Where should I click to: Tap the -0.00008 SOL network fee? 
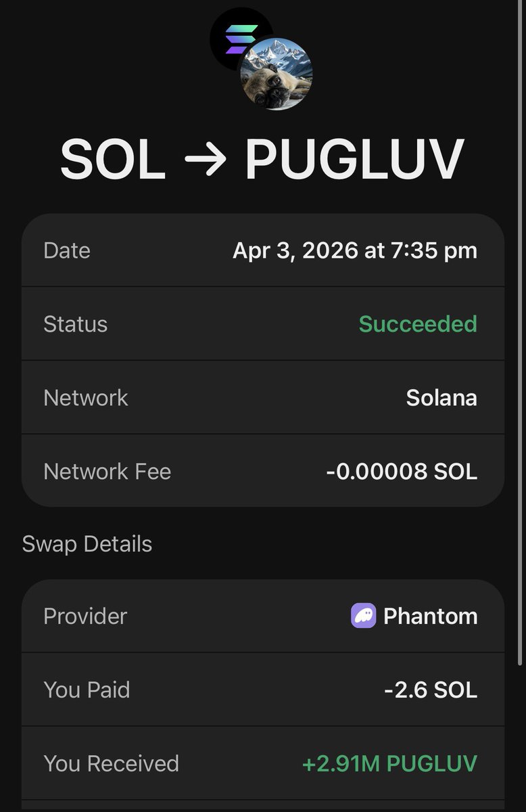[x=402, y=472]
